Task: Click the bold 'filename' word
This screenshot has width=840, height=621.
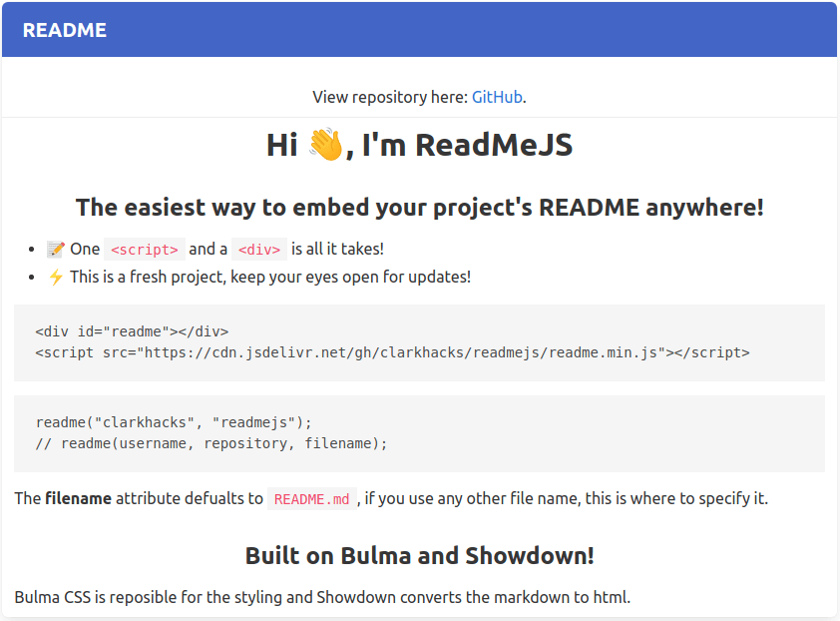Action: [78, 498]
